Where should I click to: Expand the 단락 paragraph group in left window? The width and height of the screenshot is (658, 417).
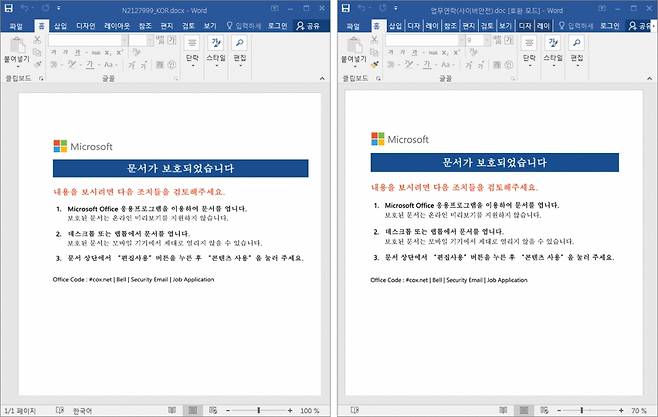pos(192,51)
